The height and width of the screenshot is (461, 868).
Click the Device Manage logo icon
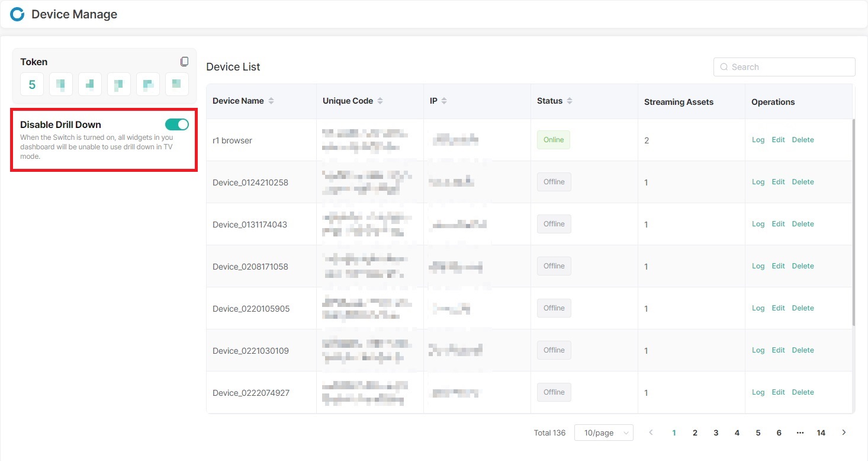(x=17, y=14)
